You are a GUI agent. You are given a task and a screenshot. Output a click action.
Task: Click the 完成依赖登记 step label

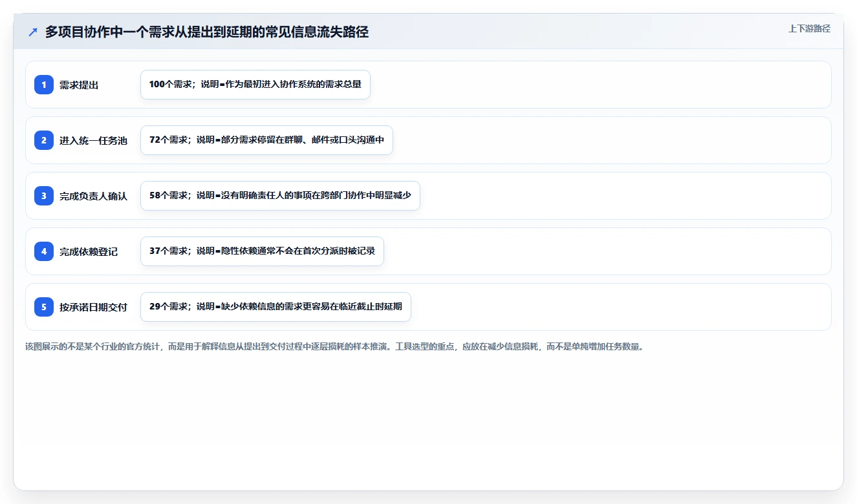tap(89, 251)
